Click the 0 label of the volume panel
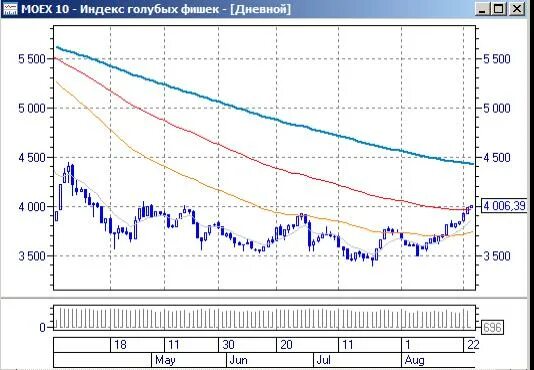Screen dimensions: 534x370 pyautogui.click(x=42, y=328)
